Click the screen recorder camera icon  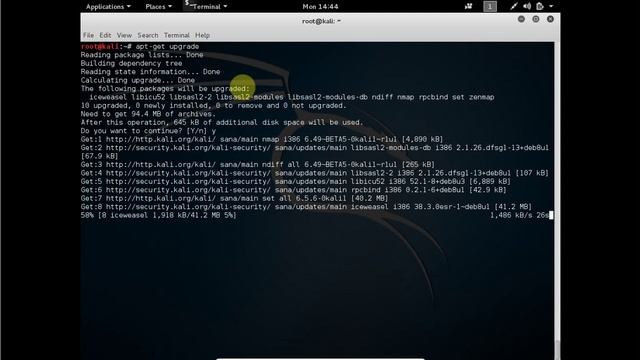(x=468, y=6)
